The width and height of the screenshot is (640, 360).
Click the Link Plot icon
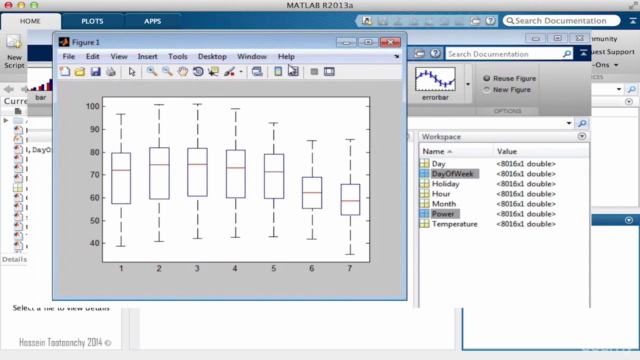tap(257, 72)
